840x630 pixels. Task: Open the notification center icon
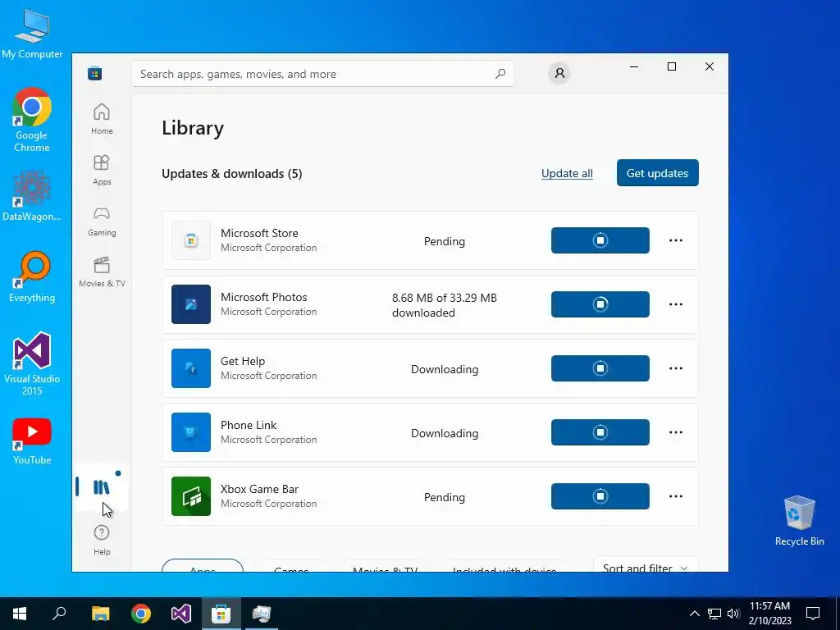pos(813,614)
